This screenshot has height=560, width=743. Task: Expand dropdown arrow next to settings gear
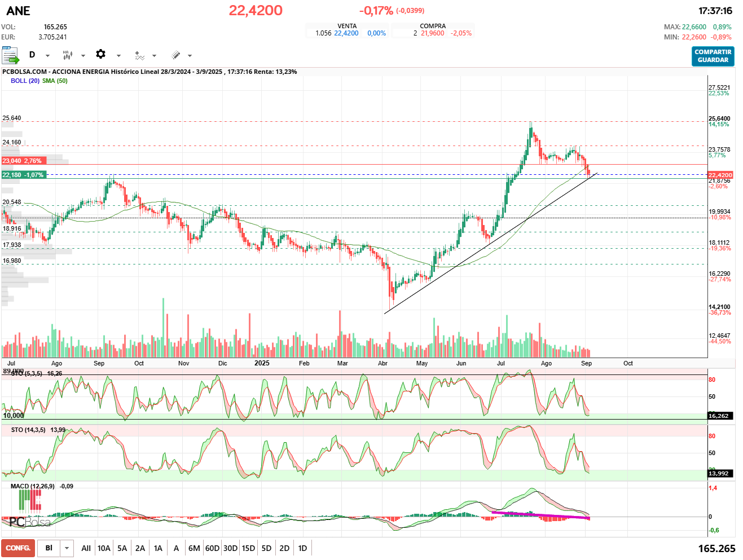pos(118,55)
